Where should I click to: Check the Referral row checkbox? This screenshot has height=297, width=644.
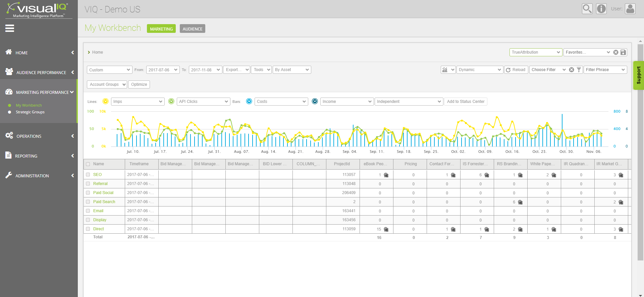click(x=88, y=184)
